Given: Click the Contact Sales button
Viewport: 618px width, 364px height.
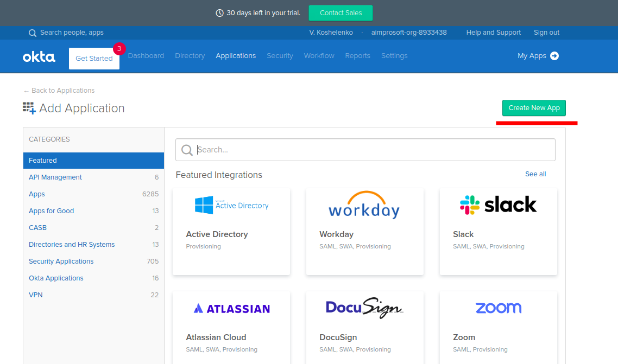Looking at the screenshot, I should tap(340, 13).
